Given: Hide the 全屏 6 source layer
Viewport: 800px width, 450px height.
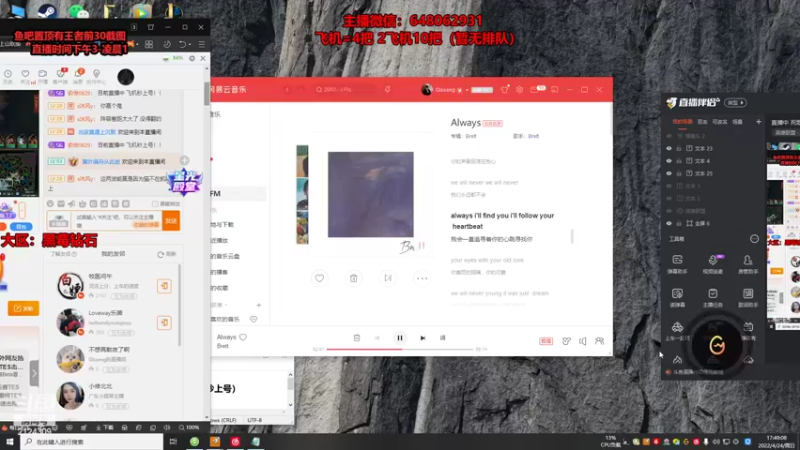Looking at the screenshot, I should click(x=669, y=223).
